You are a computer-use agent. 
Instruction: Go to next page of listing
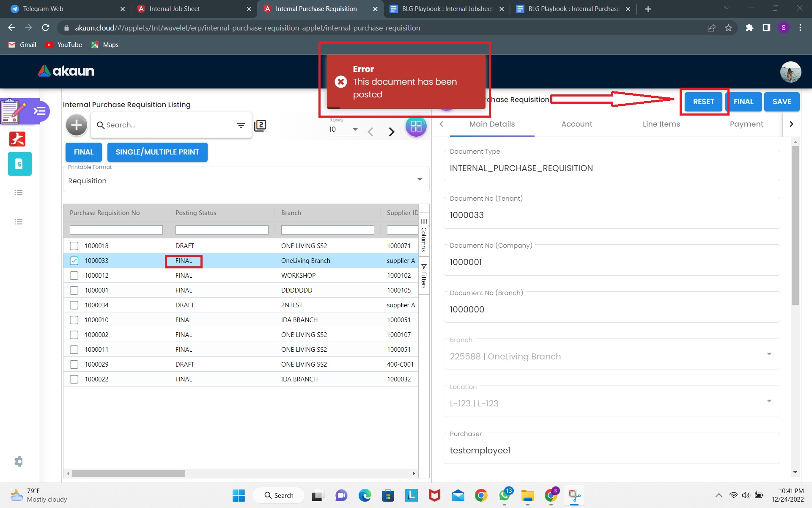tap(392, 132)
